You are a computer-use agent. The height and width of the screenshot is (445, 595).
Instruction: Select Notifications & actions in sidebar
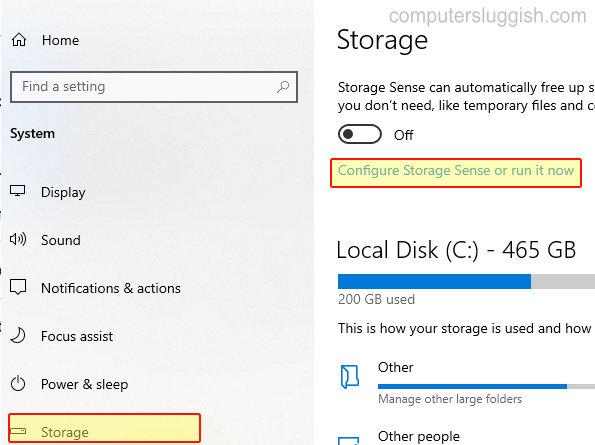click(x=111, y=288)
